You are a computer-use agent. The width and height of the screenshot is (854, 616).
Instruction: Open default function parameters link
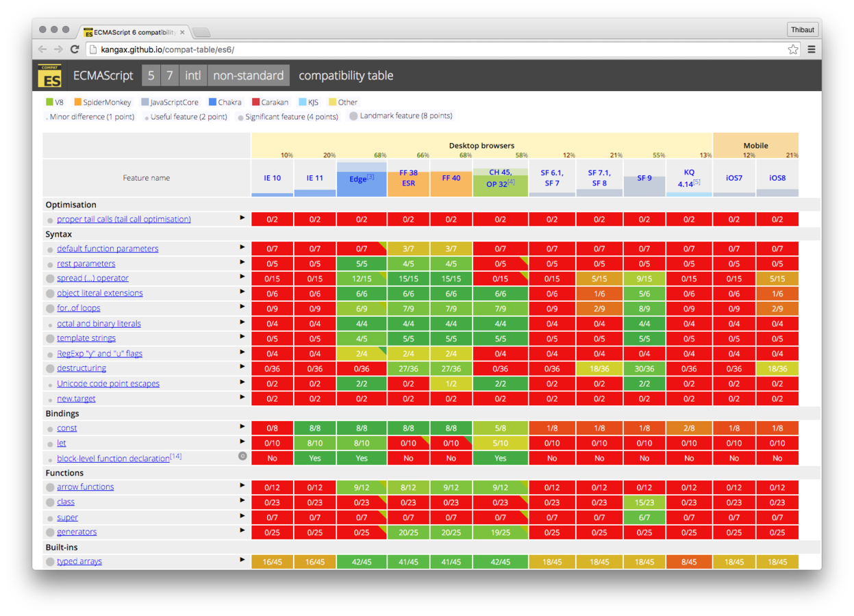(x=108, y=248)
